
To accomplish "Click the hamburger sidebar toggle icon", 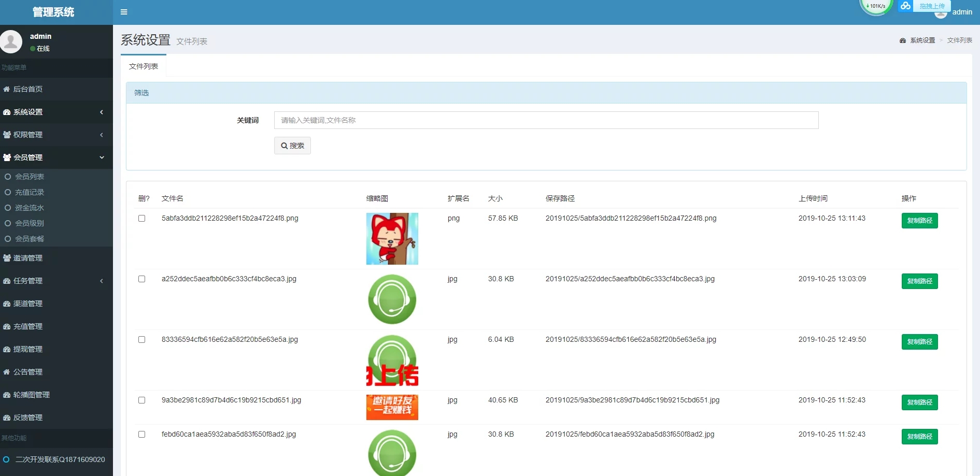I will click(124, 12).
